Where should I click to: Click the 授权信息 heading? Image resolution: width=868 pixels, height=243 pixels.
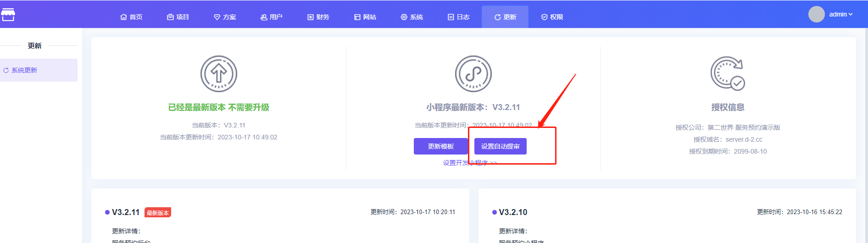point(728,107)
